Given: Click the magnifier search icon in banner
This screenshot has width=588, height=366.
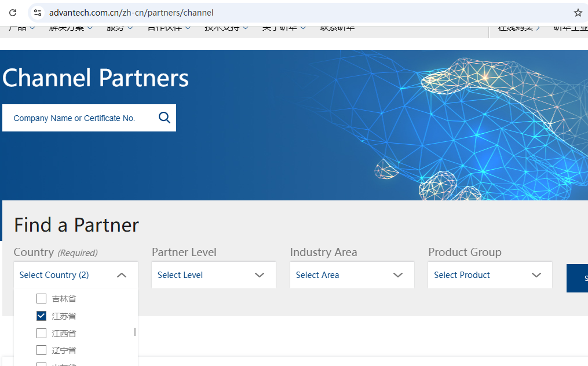Looking at the screenshot, I should pyautogui.click(x=165, y=118).
